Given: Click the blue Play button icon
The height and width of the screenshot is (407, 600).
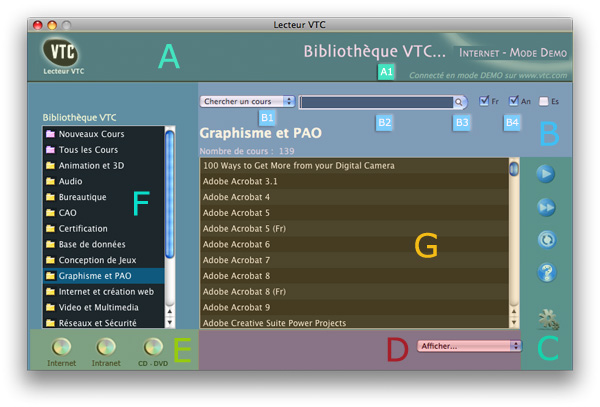Looking at the screenshot, I should click(x=546, y=174).
